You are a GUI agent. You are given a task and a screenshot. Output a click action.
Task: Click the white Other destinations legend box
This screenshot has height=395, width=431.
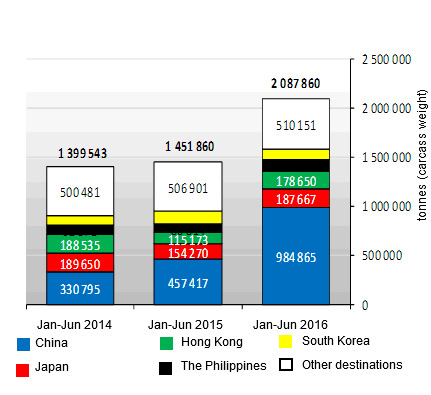coord(286,365)
